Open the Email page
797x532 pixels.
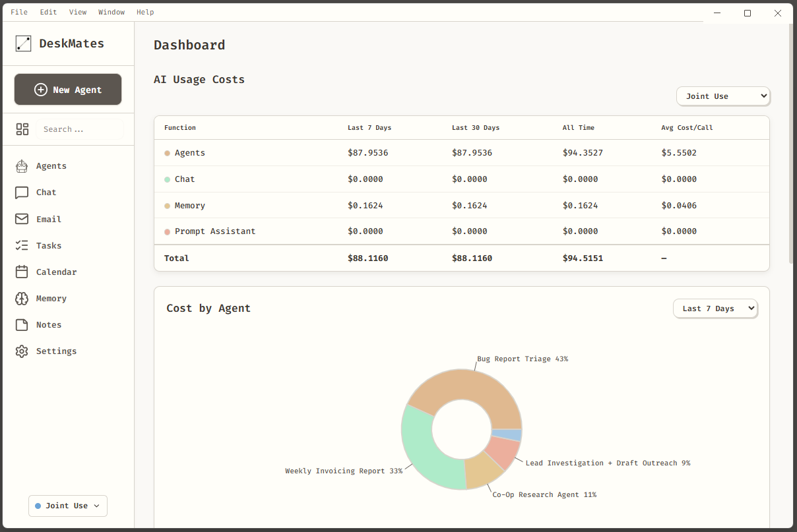click(49, 219)
